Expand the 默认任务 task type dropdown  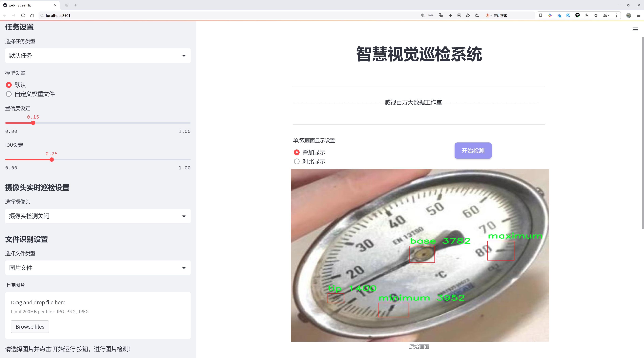click(98, 56)
